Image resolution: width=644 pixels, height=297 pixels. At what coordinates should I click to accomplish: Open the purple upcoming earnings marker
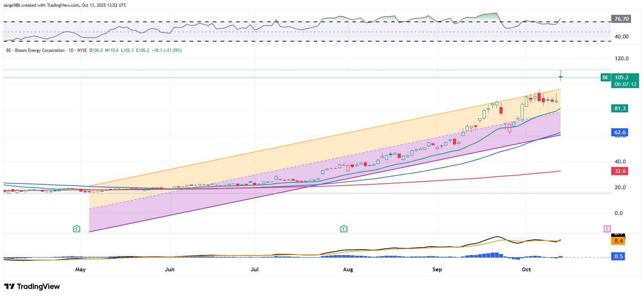(607, 229)
